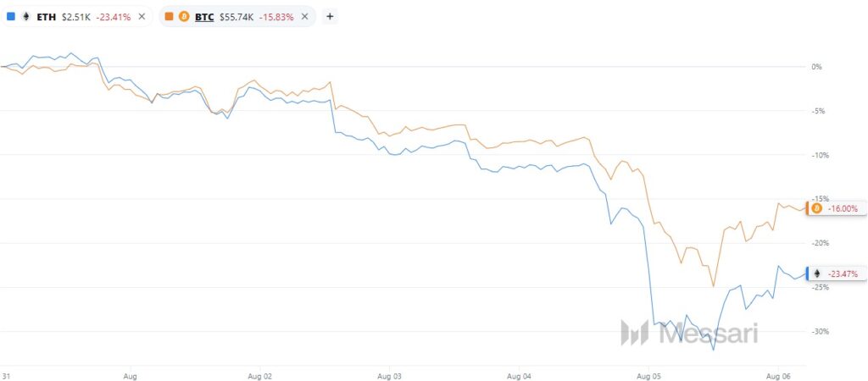The height and width of the screenshot is (381, 868).
Task: Add another asset with plus button
Action: 330,17
